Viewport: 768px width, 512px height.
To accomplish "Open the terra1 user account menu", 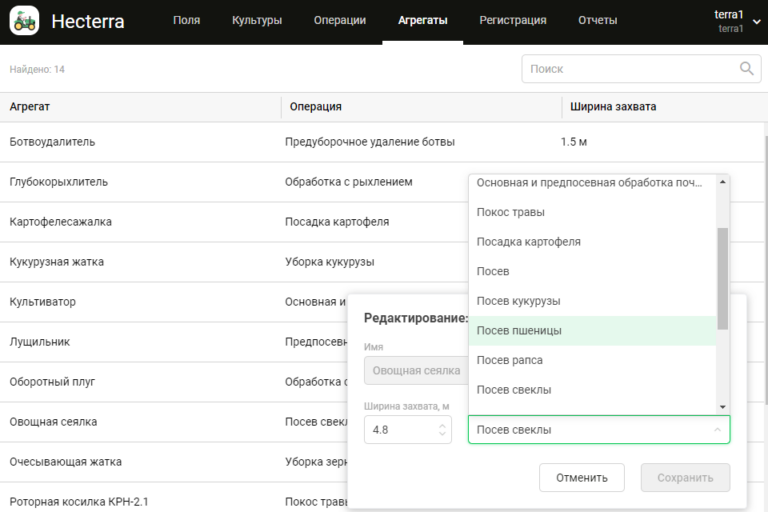I will coord(729,21).
